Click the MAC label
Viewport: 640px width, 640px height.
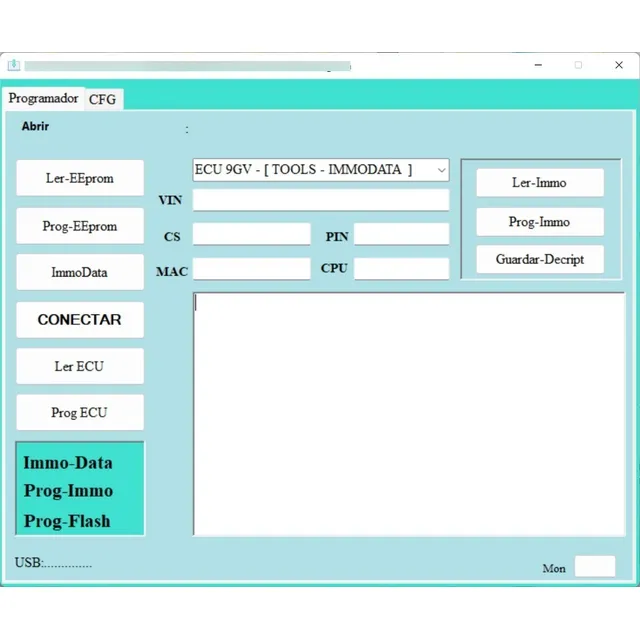coord(172,271)
